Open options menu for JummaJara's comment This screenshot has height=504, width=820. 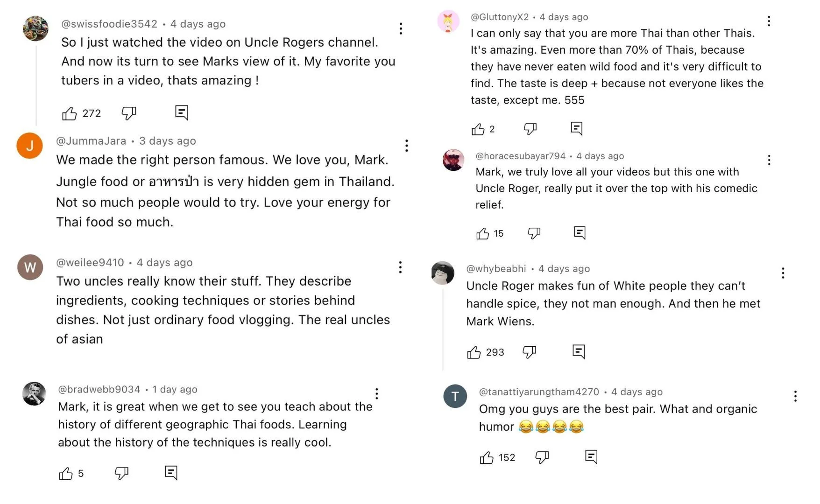[407, 146]
